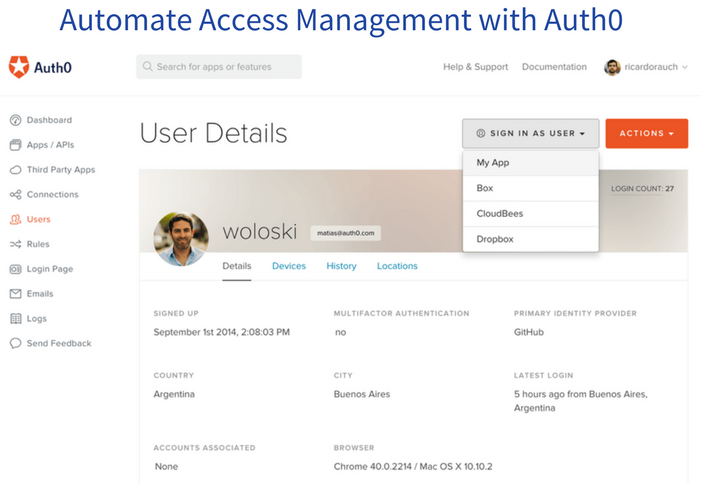The image size is (701, 484).
Task: Open the Dashboard gauge icon
Action: click(15, 120)
